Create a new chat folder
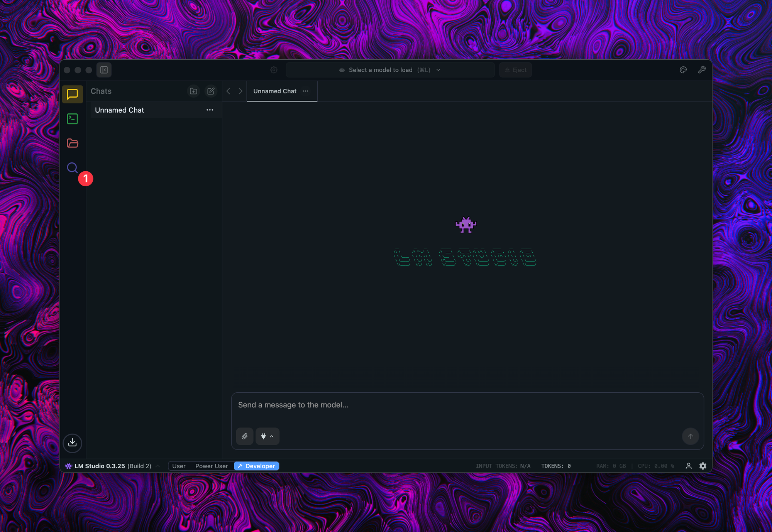The image size is (772, 532). (x=193, y=91)
